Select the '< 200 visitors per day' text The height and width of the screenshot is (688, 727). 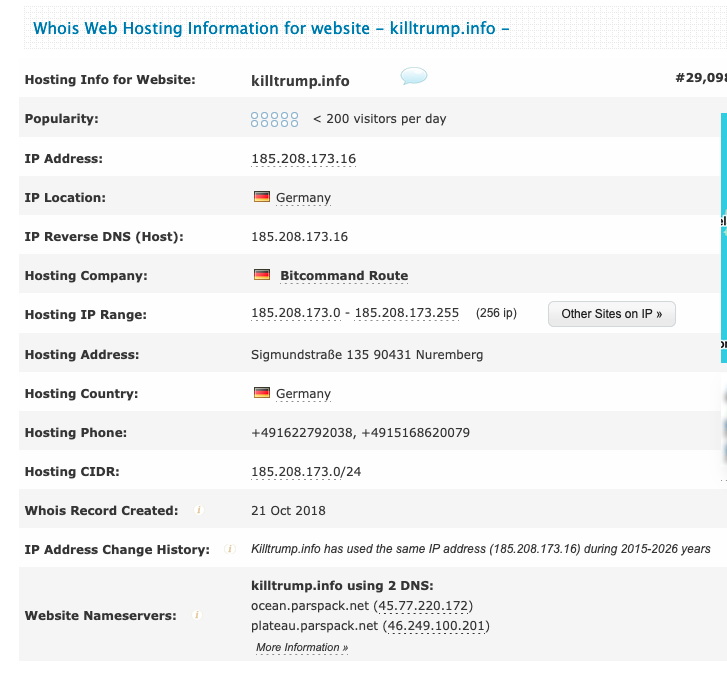380,119
